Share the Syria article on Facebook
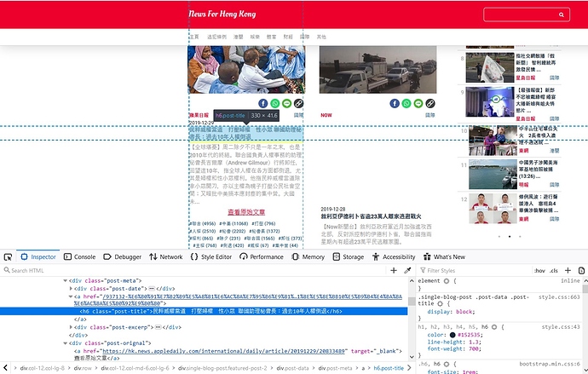 (395, 103)
